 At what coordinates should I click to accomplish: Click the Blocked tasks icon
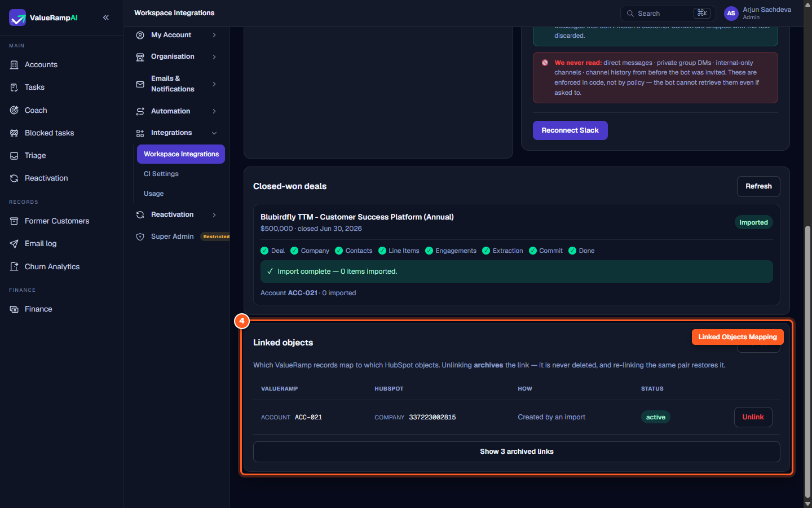point(14,133)
